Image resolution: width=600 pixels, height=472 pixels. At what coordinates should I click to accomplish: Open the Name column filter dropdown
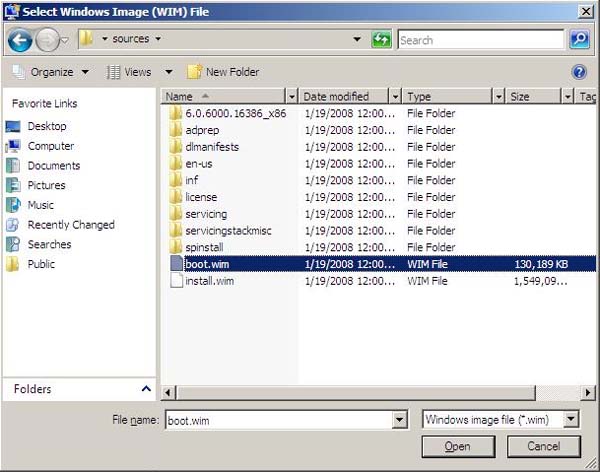point(292,96)
